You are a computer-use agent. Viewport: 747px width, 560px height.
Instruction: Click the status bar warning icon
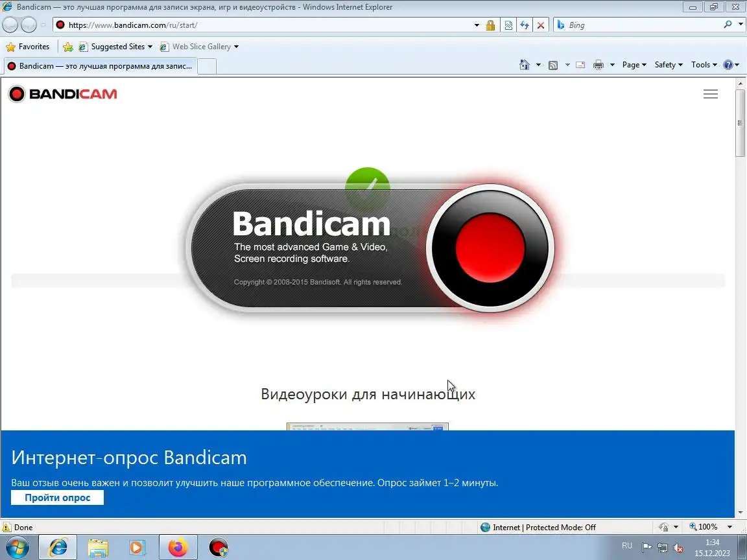click(x=6, y=527)
